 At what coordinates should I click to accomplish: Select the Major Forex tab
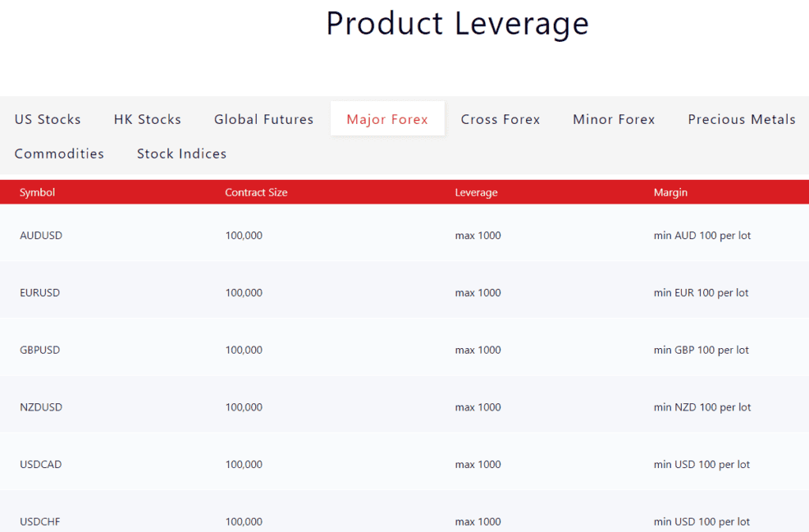(387, 118)
